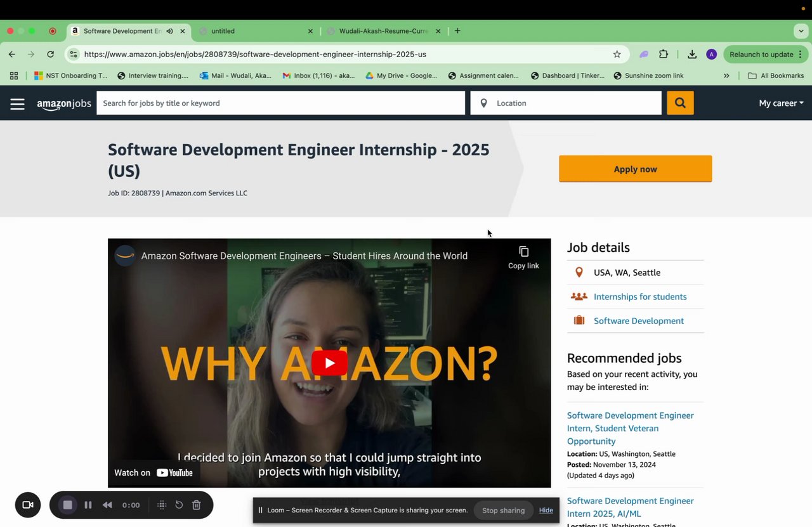Open the Chrome profile avatar A

pyautogui.click(x=712, y=55)
